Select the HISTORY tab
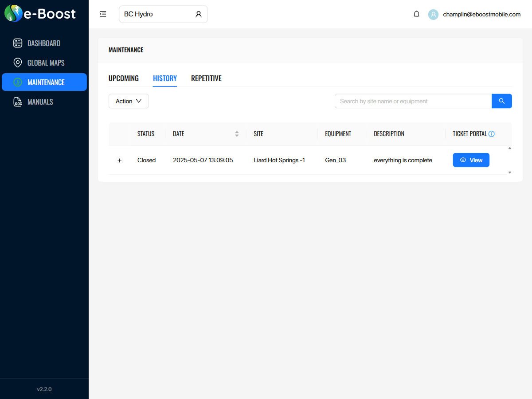Viewport: 532px width, 399px height. 165,78
